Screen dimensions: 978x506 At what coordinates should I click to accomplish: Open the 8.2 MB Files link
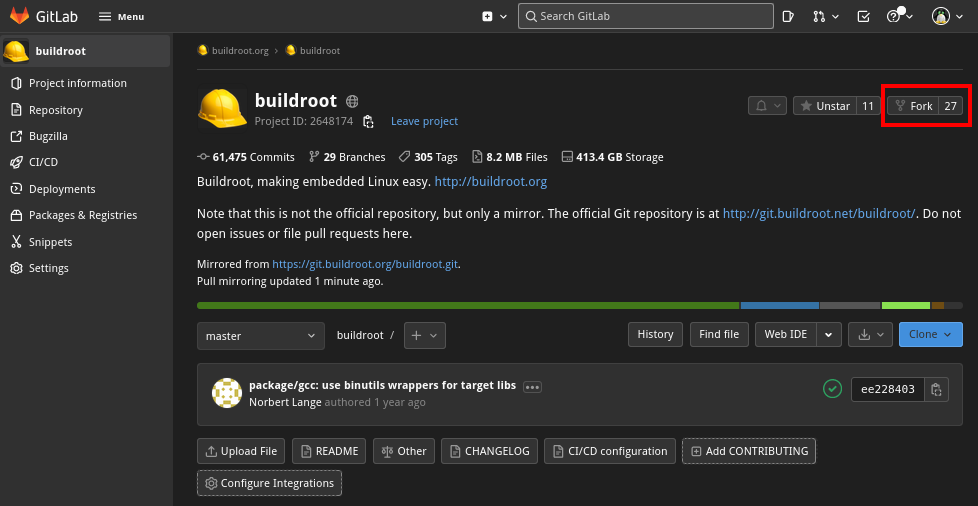(x=509, y=157)
